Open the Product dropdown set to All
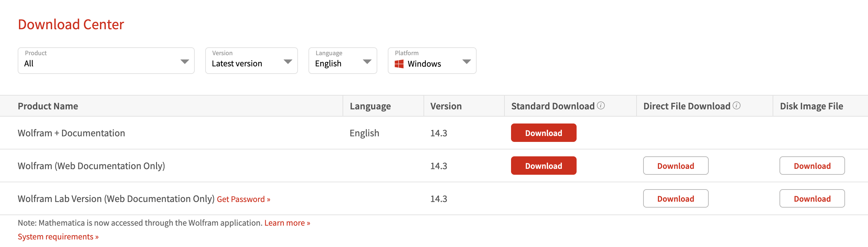The image size is (868, 247). tap(106, 60)
